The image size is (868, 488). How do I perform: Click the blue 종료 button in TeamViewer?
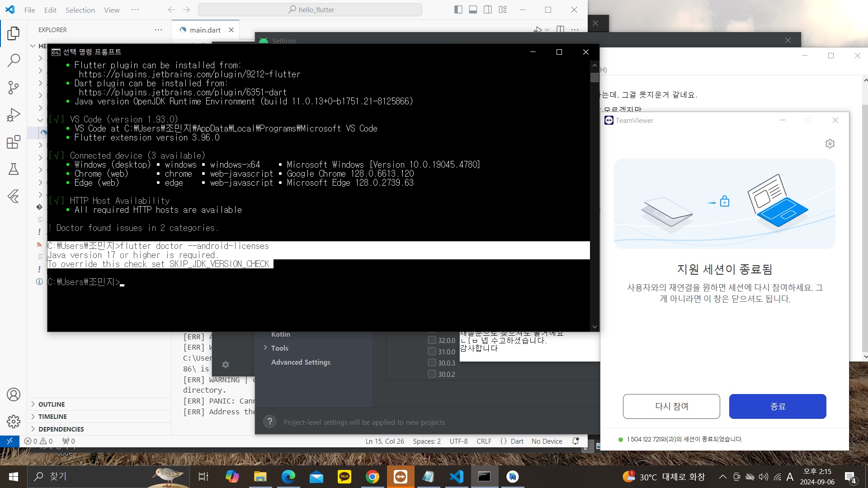point(778,406)
